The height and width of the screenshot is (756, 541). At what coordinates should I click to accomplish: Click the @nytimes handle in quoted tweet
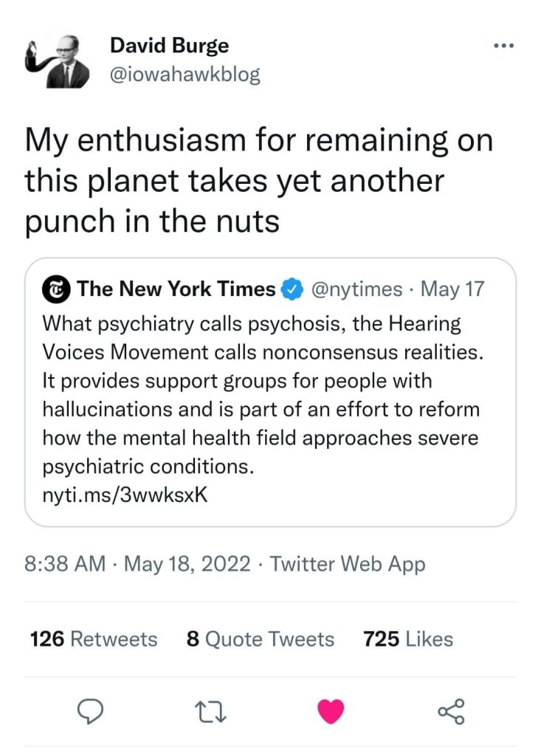[357, 289]
